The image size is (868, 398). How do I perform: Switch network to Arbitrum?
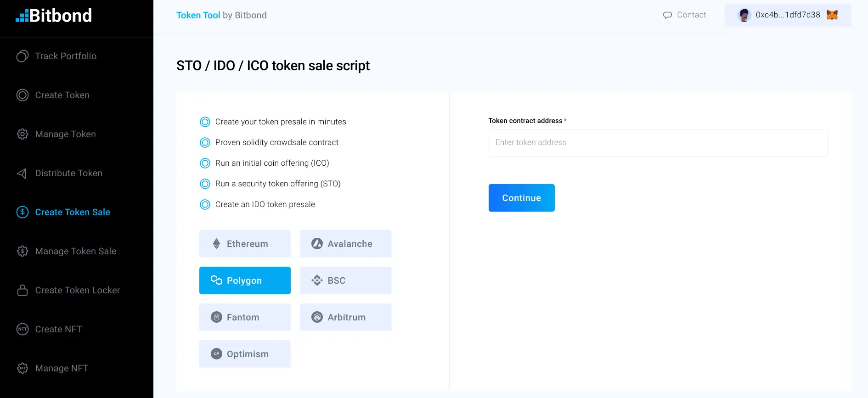click(x=345, y=317)
